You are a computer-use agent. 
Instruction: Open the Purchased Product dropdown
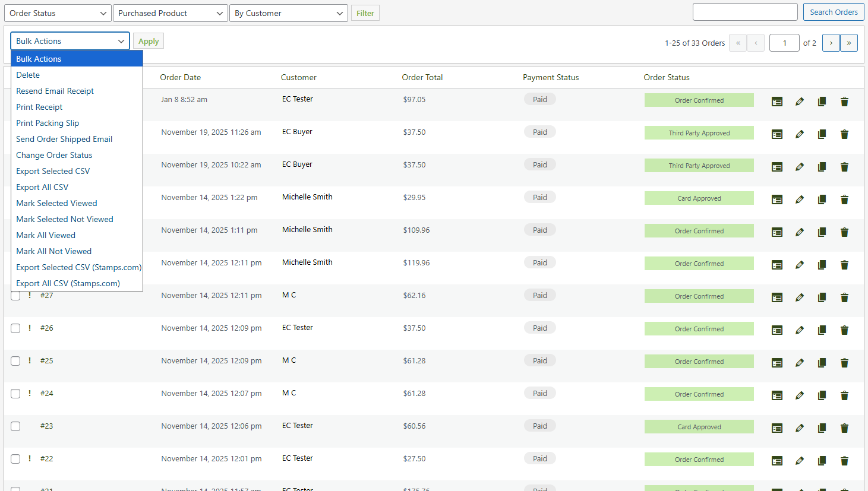(x=170, y=13)
